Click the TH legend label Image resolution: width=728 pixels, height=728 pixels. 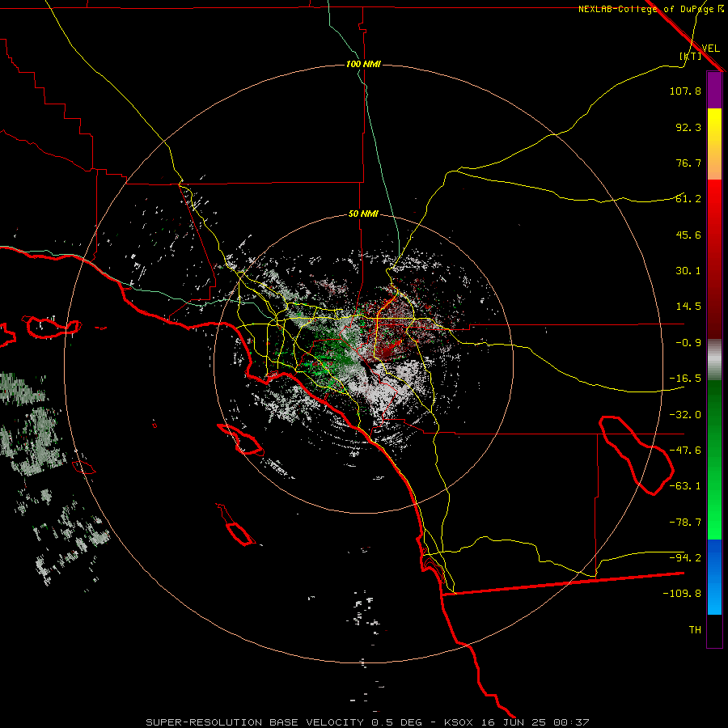[x=695, y=630]
